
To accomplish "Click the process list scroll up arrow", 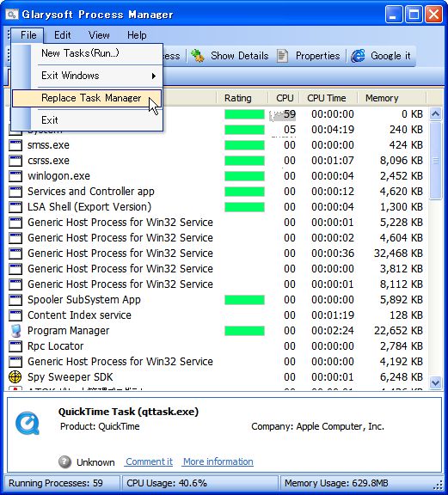I will [x=436, y=114].
